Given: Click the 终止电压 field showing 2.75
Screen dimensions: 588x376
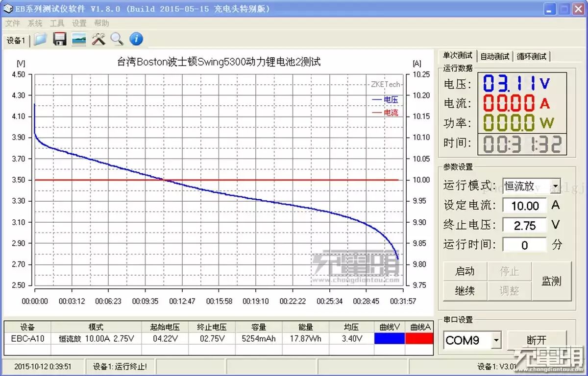Looking at the screenshot, I should point(525,225).
